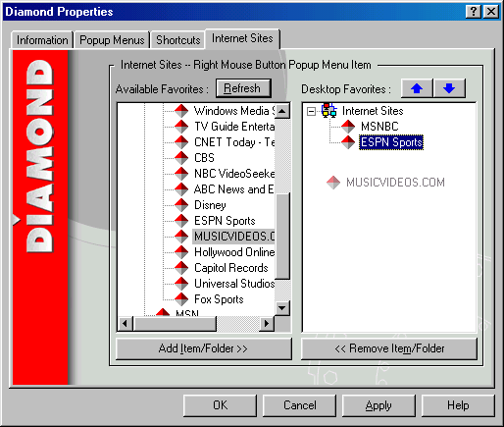This screenshot has height=427, width=504.
Task: Select MSNBC in Desktop Favorites
Action: point(379,127)
